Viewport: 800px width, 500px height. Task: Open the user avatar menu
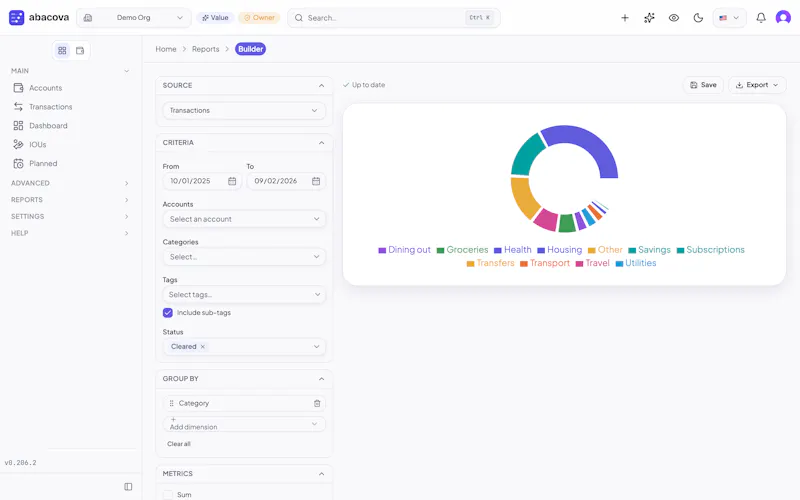pyautogui.click(x=783, y=18)
